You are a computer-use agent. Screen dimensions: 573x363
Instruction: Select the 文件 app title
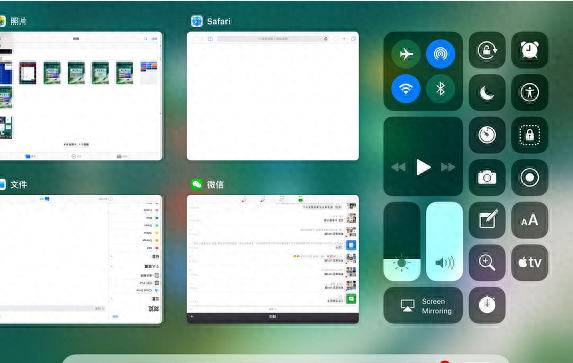point(18,184)
